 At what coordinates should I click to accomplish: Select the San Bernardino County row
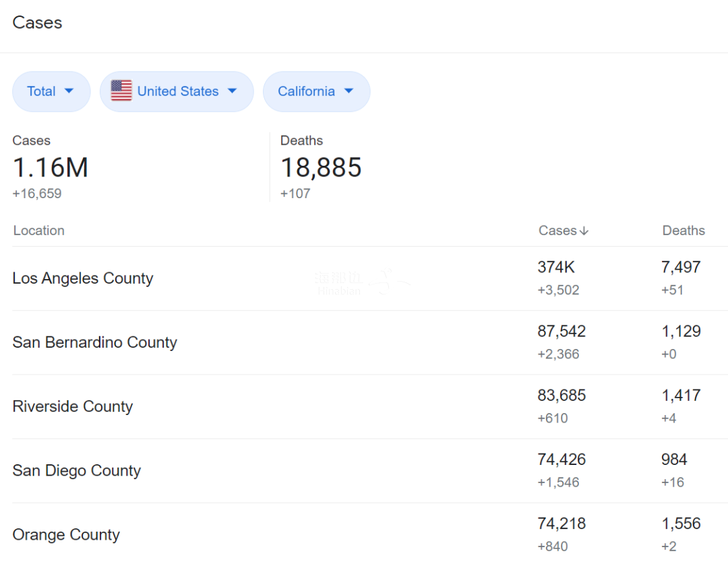tap(95, 342)
